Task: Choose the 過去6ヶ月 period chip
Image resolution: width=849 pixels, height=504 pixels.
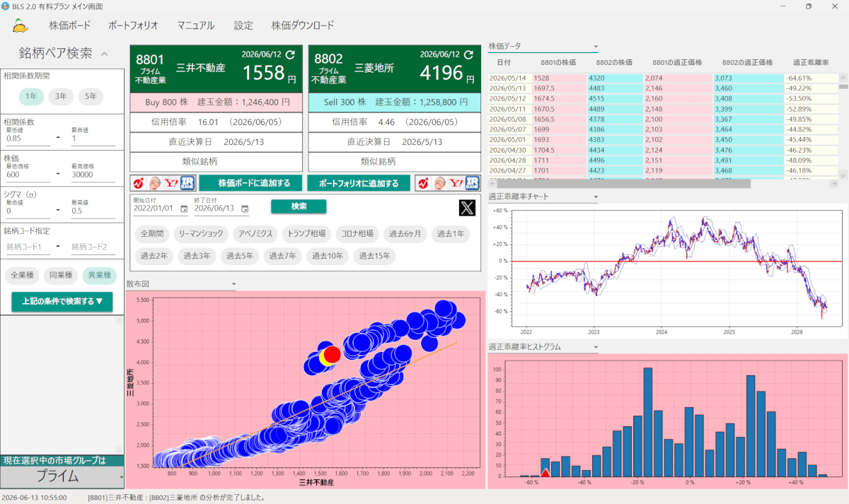Action: [x=405, y=233]
